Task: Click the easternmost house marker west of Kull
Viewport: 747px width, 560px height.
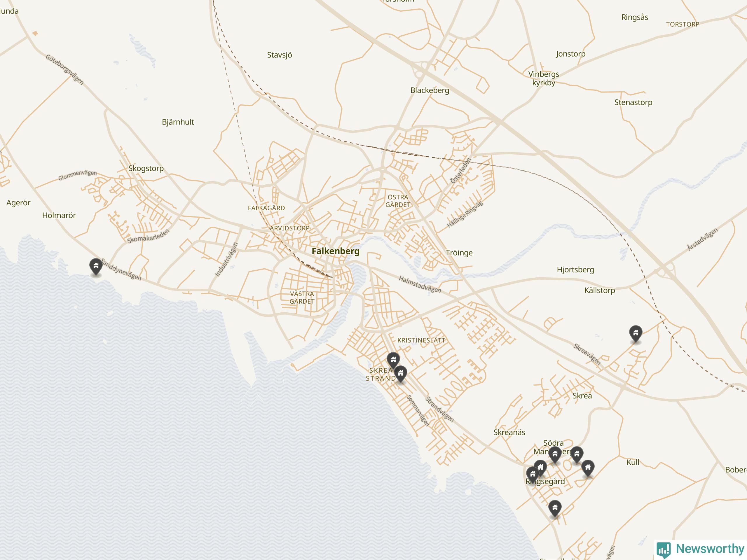Action: coord(588,468)
